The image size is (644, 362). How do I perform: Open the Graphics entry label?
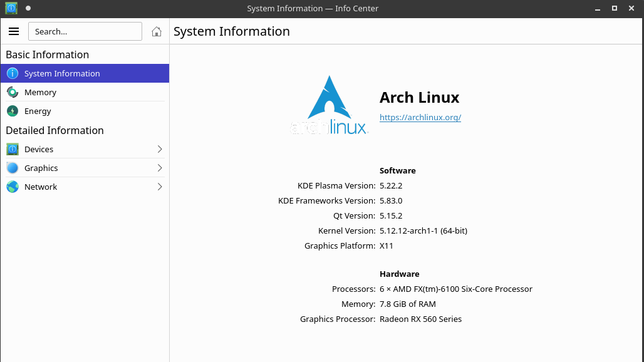click(41, 168)
